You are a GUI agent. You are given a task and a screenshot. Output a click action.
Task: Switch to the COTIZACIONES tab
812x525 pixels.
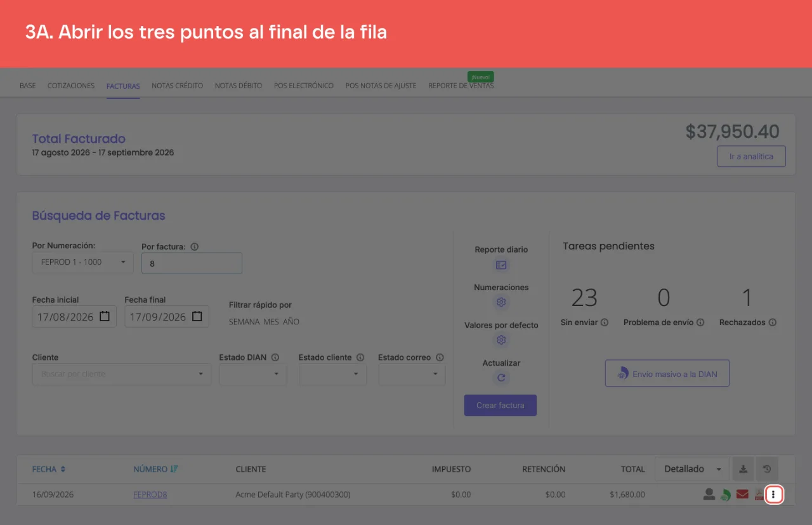coord(71,86)
